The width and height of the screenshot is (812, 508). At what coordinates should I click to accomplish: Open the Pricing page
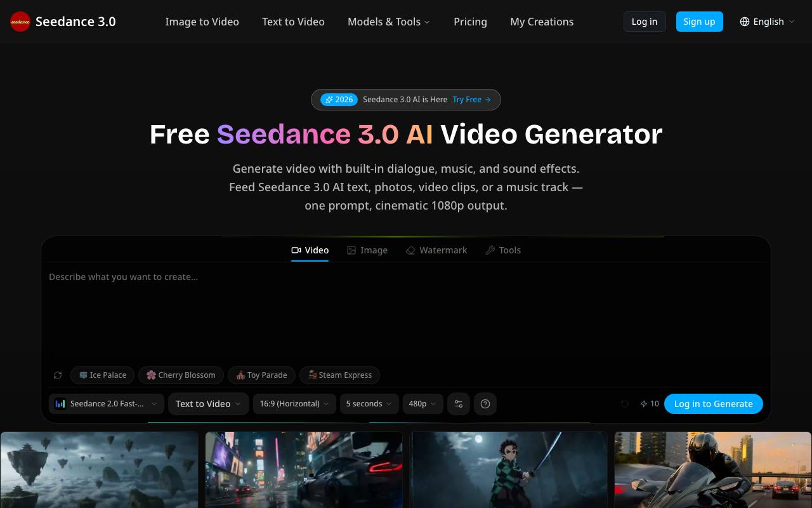pyautogui.click(x=471, y=22)
